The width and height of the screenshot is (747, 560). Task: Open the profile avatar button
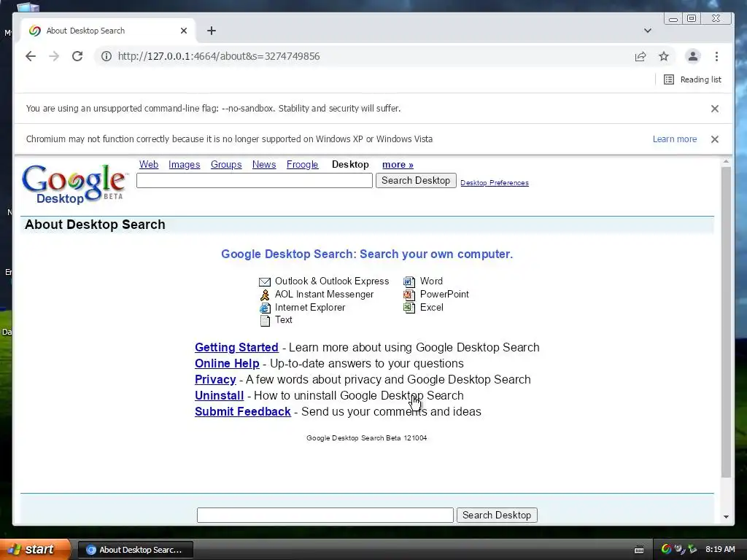[693, 56]
